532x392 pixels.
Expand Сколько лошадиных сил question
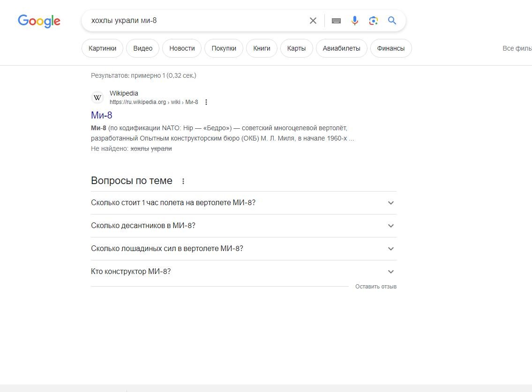(x=244, y=249)
